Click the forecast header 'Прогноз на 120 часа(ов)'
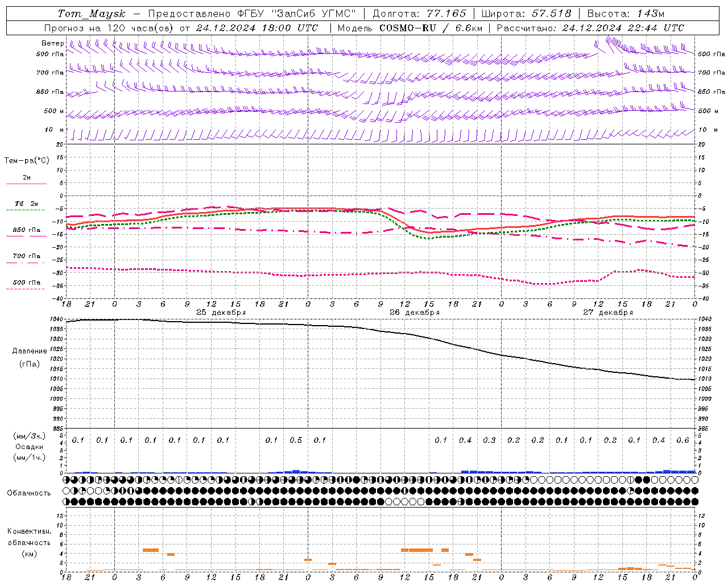The image size is (728, 582). tap(109, 28)
